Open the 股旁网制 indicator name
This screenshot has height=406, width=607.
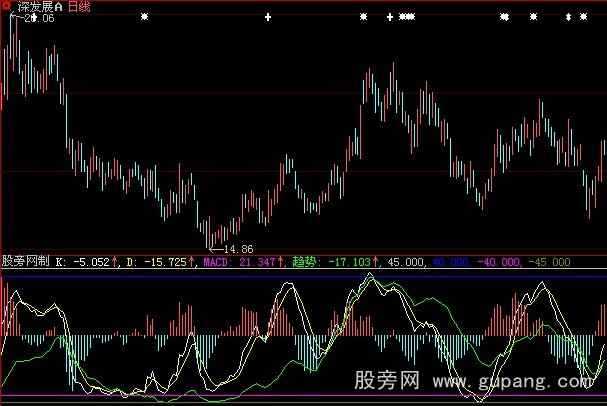[26, 262]
